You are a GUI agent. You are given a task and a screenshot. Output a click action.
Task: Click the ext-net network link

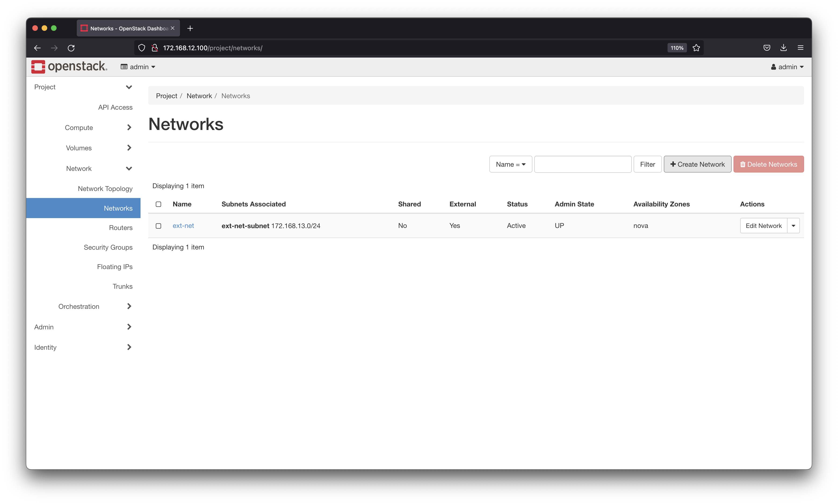[183, 226]
